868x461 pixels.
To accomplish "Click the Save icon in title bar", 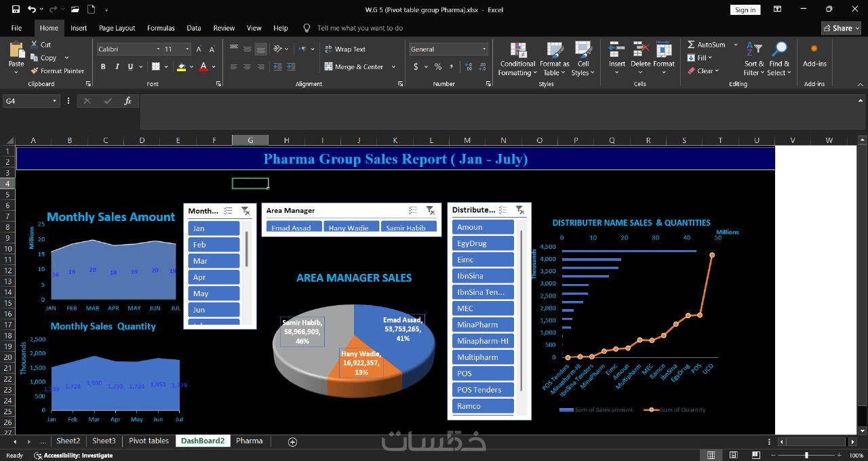I will (16, 9).
